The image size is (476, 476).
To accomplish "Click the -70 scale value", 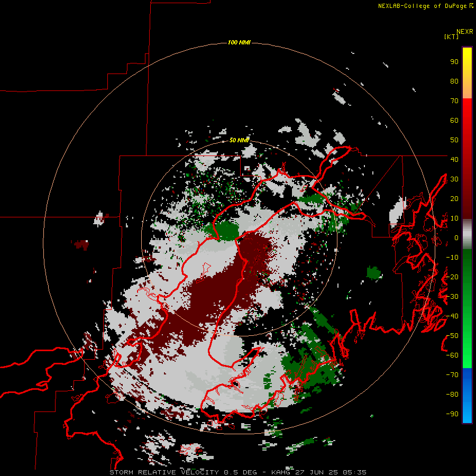I will click(452, 375).
